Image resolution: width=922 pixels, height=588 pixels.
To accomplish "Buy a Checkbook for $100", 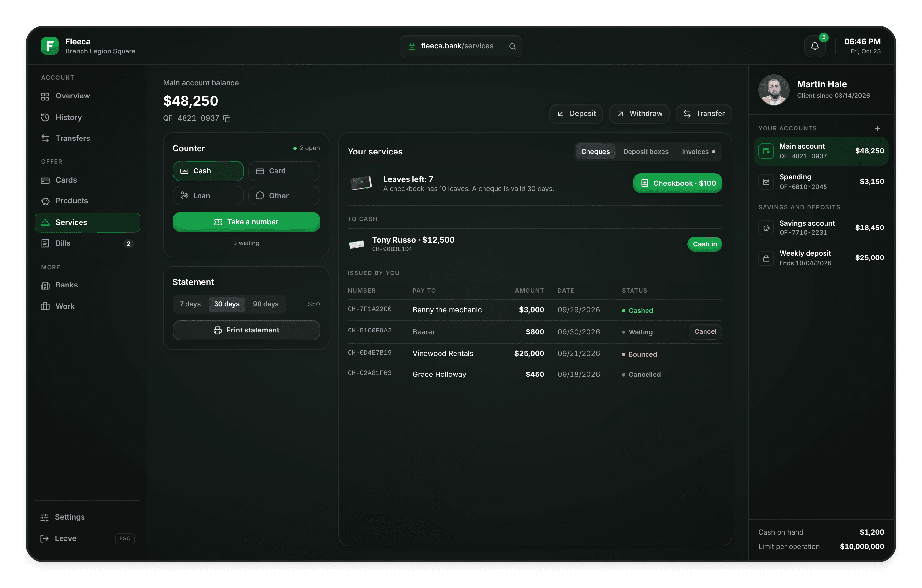I will click(678, 184).
